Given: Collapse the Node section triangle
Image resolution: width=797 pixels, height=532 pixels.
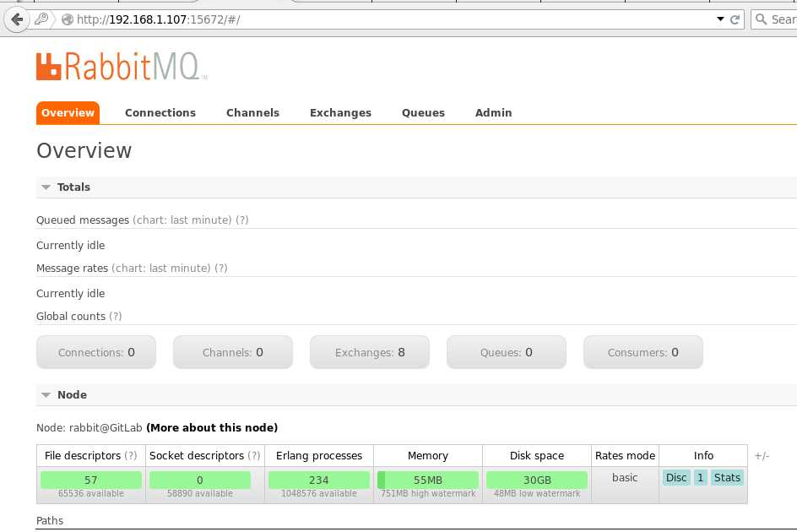Looking at the screenshot, I should point(46,395).
